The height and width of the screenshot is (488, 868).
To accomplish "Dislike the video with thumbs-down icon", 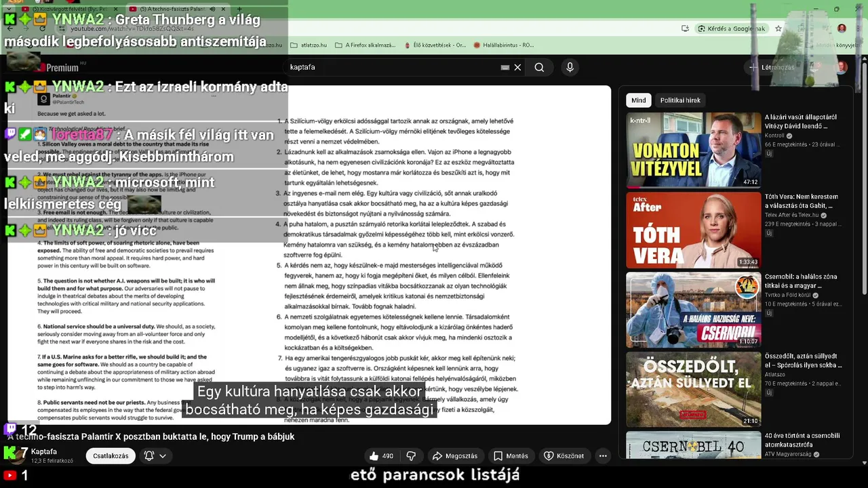I will [410, 456].
